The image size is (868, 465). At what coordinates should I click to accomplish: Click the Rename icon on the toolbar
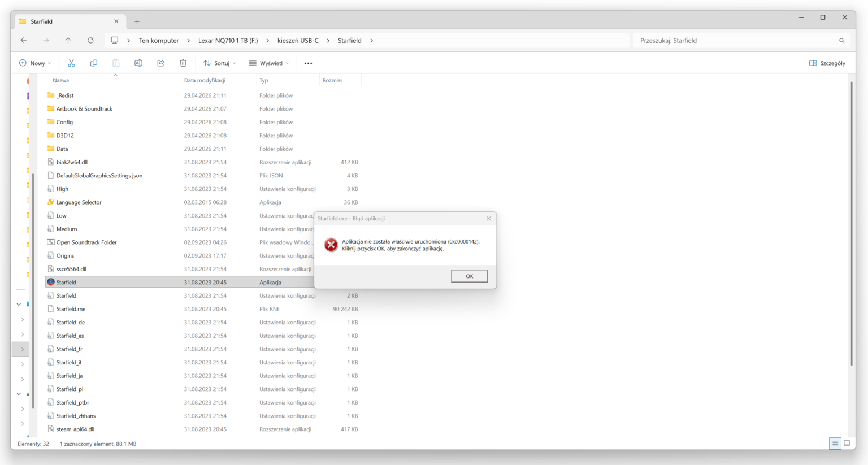point(138,63)
